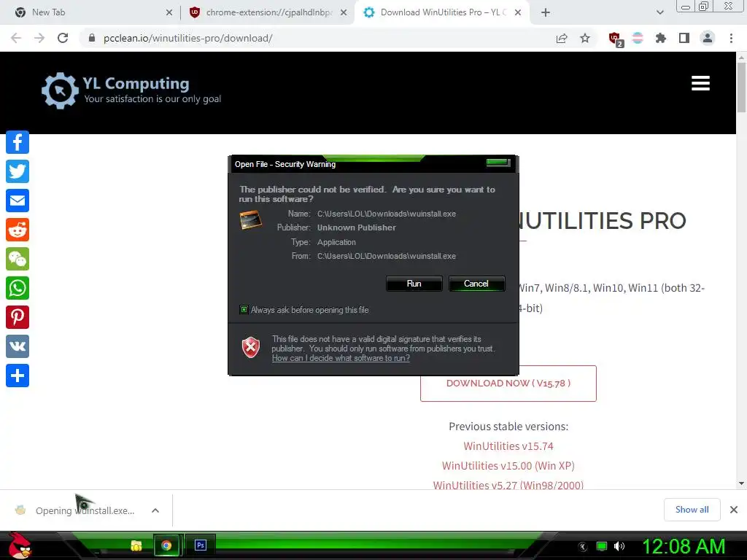Bookmark this page with the star

[585, 38]
